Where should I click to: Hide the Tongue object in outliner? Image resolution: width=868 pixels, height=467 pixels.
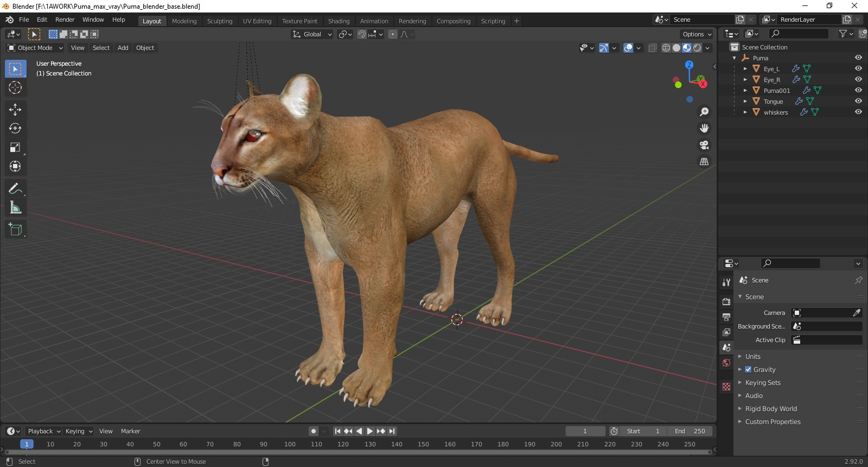click(x=858, y=101)
